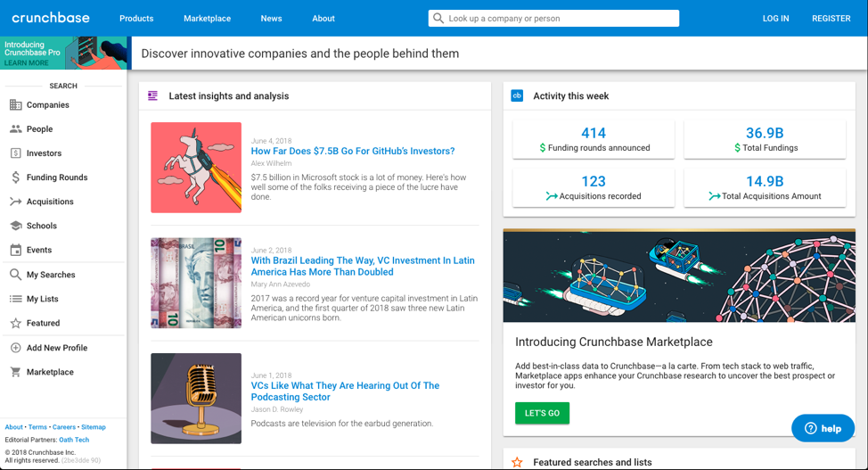Viewport: 868px width, 470px height.
Task: Click LEARN MORE on Crunchbase Pro banner
Action: coord(27,62)
